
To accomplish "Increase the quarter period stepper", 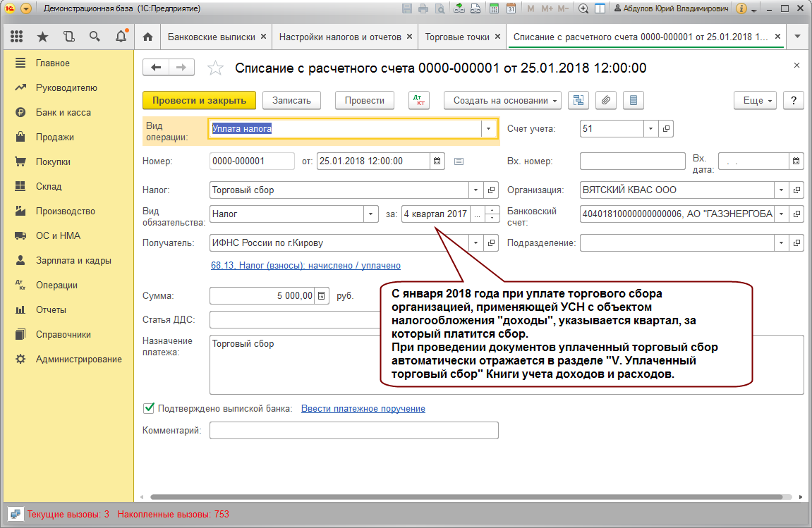I will coord(492,209).
